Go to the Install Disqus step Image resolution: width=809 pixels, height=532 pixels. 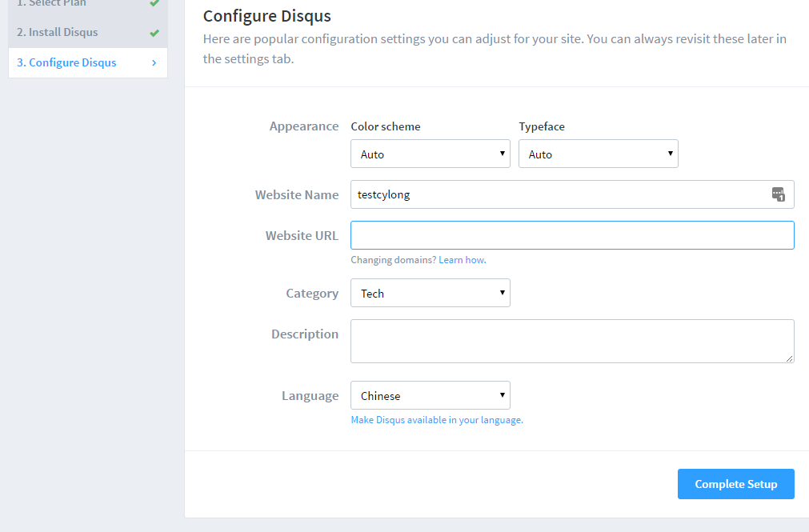pyautogui.click(x=88, y=33)
